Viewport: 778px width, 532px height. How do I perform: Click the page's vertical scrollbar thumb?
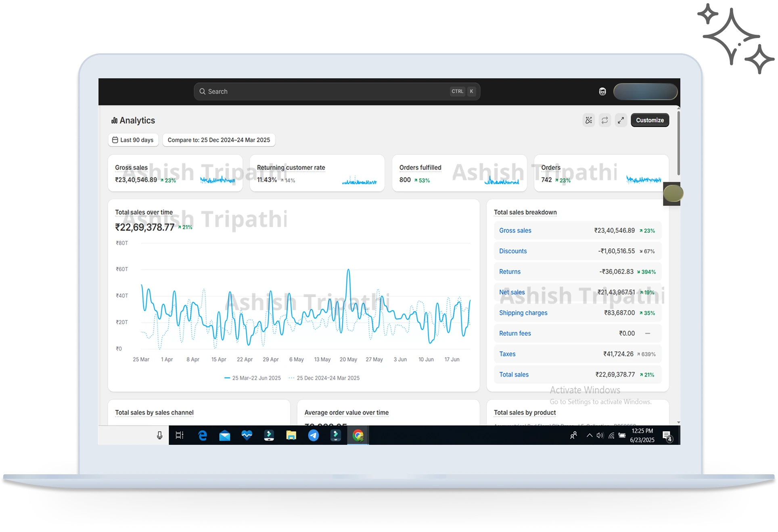[x=678, y=143]
